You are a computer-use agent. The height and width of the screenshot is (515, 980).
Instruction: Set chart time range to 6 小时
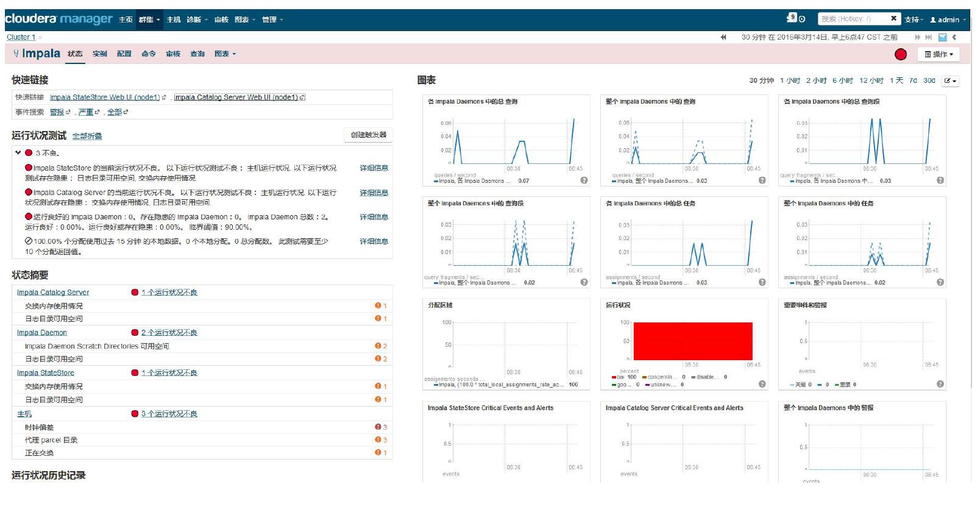(x=843, y=80)
